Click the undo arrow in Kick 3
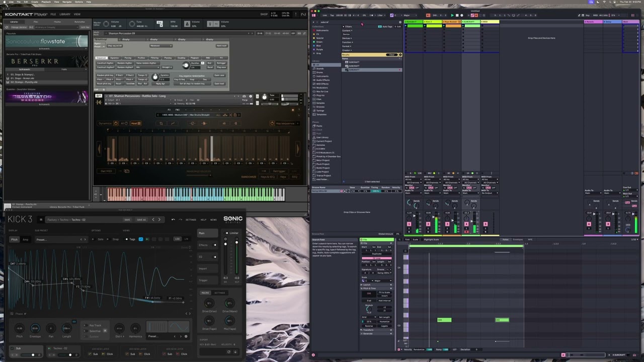 (173, 219)
